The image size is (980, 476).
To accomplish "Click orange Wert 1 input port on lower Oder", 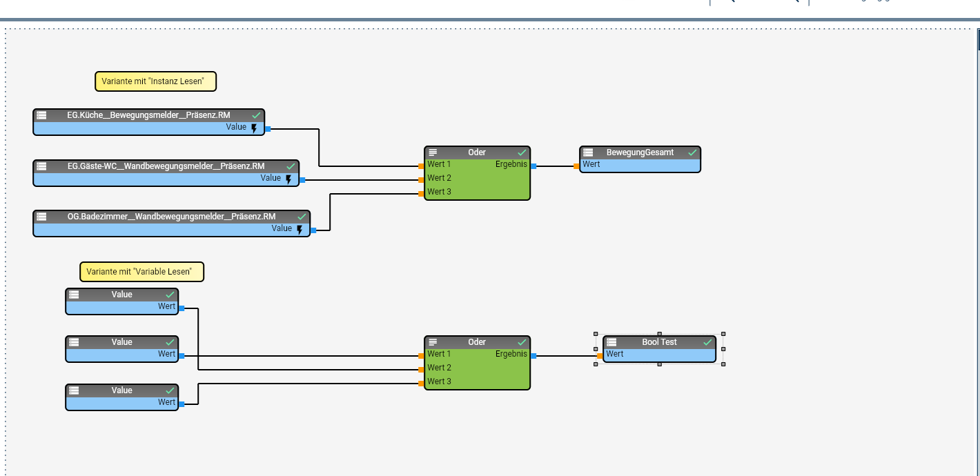I will click(421, 356).
